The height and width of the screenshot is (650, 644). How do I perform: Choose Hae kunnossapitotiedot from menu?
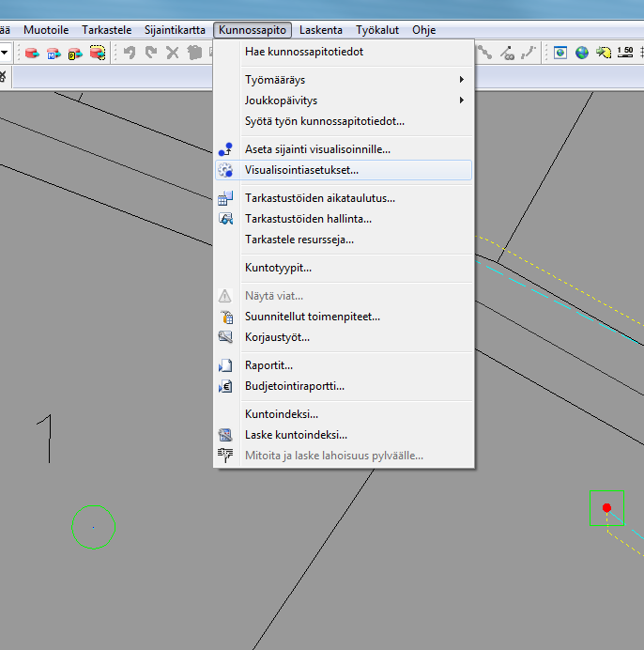(x=344, y=52)
